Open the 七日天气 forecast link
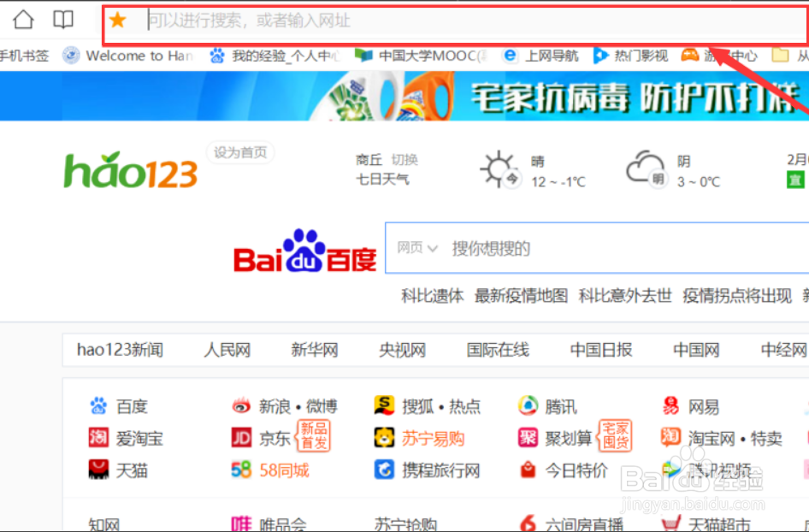The height and width of the screenshot is (532, 809). (x=382, y=180)
